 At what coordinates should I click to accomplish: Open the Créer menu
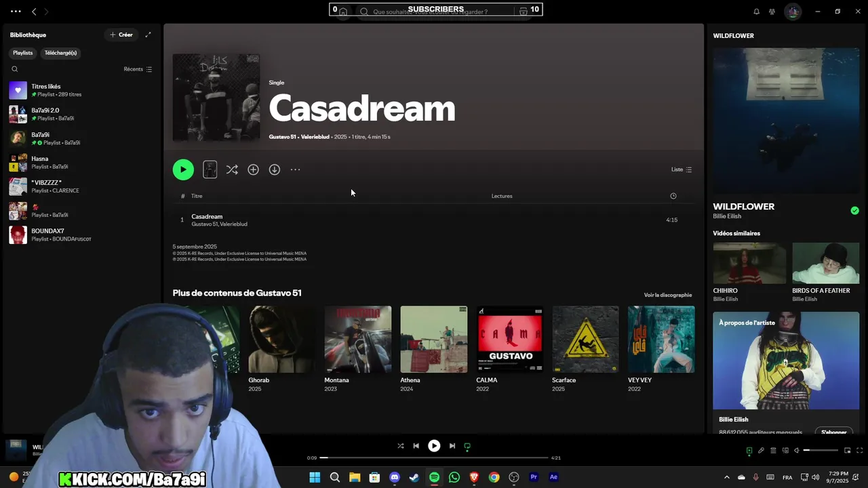pos(121,35)
